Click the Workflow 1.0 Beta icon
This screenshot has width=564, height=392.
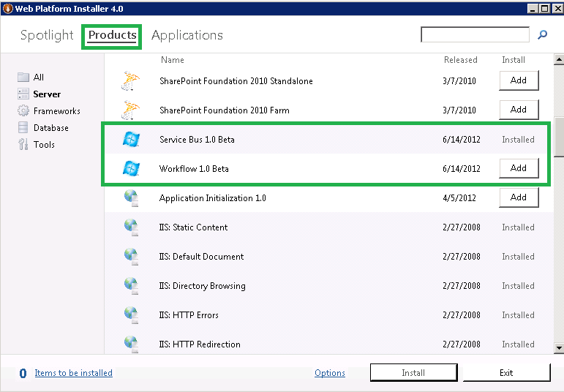point(131,169)
